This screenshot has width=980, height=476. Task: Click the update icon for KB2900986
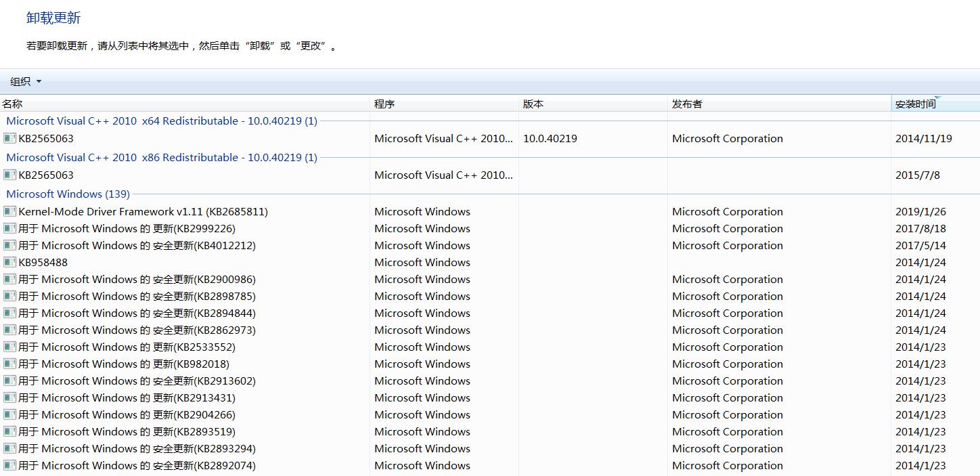(9, 279)
